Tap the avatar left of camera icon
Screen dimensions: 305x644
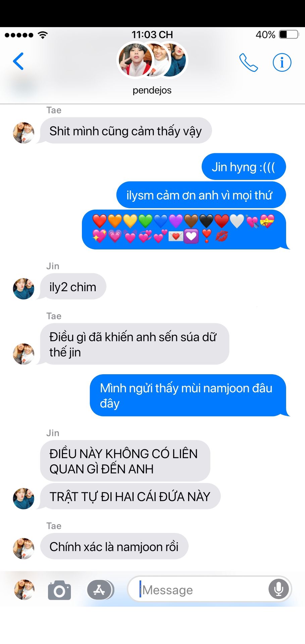[x=24, y=590]
